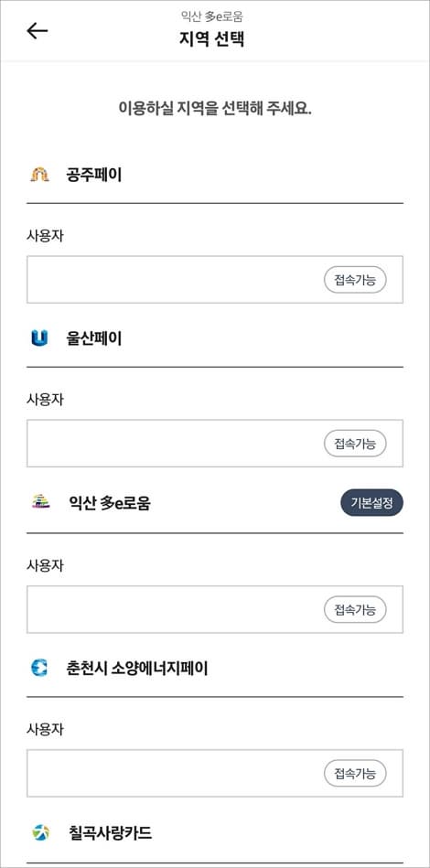Image resolution: width=430 pixels, height=868 pixels.
Task: Click the 춘천시 소양에너지페이 사용자 field
Action: click(215, 774)
